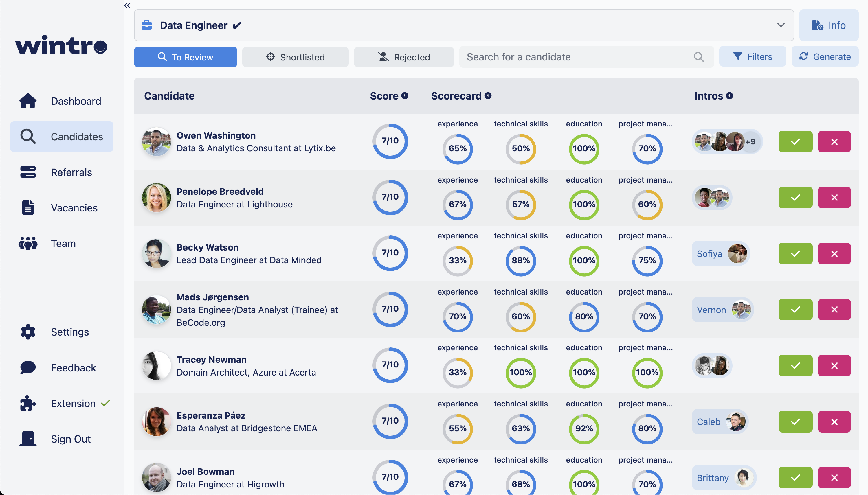Approve Tracey Newman with green checkmark
This screenshot has width=868, height=495.
click(x=795, y=365)
